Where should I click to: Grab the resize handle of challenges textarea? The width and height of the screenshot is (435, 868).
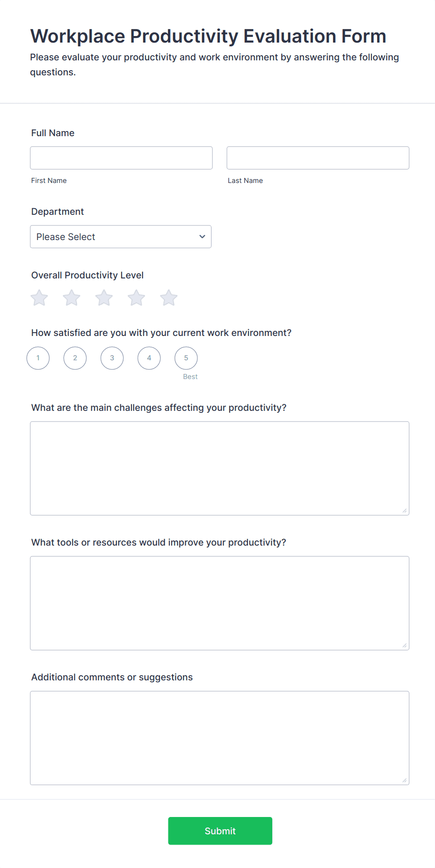click(405, 511)
